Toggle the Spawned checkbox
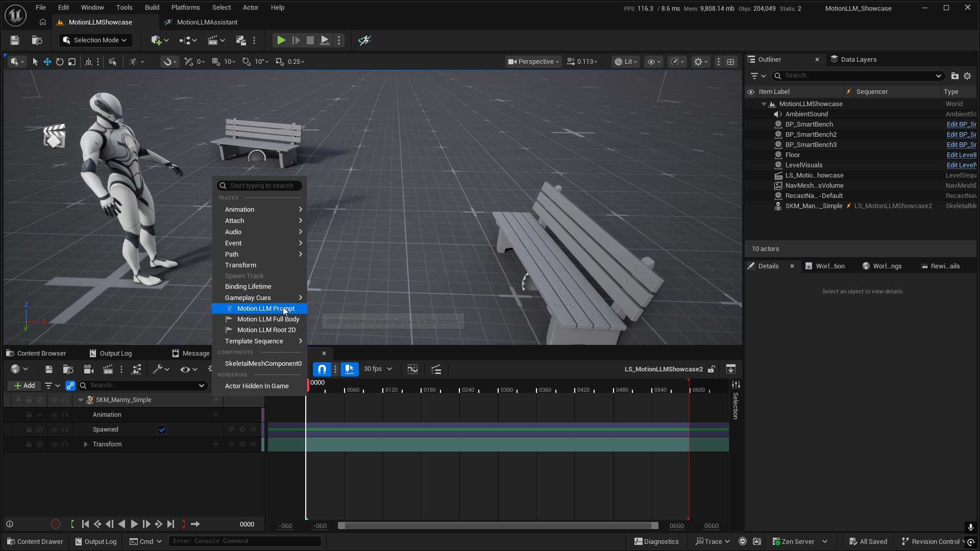Screen dimensions: 980x551 tap(162, 430)
